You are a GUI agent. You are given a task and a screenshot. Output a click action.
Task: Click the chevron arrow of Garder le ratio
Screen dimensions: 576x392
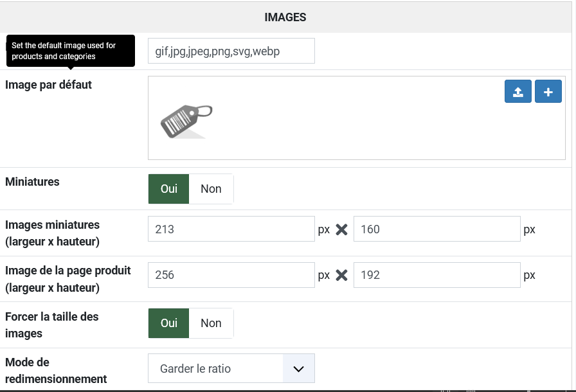pos(298,369)
